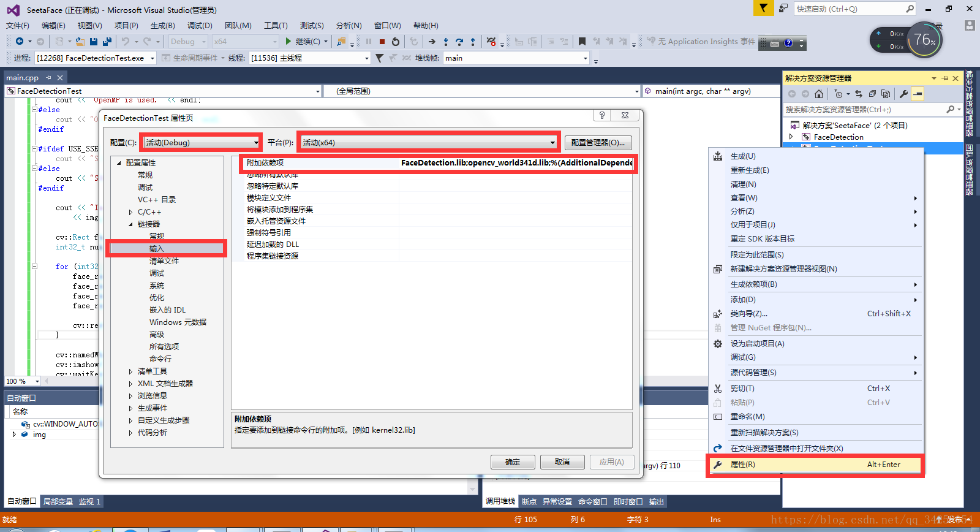Click the notification flag icon in title bar
Screen dimensions: 980x532
[x=763, y=9]
